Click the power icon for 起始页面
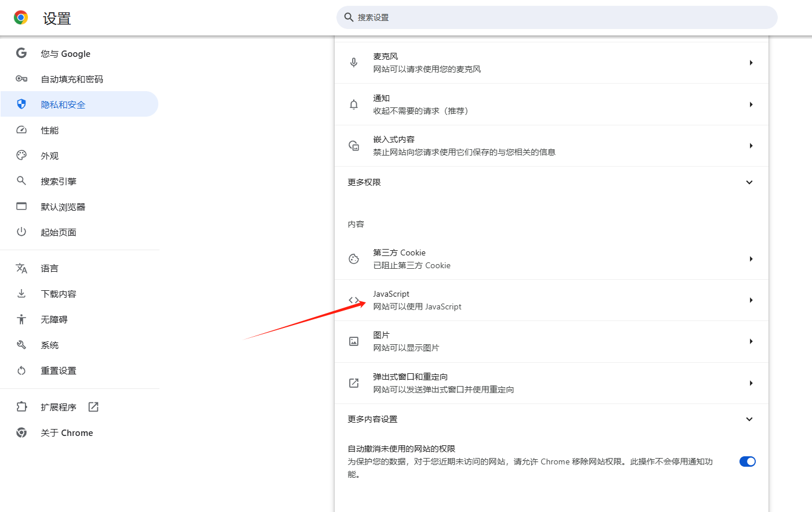The height and width of the screenshot is (512, 812). [x=21, y=232]
